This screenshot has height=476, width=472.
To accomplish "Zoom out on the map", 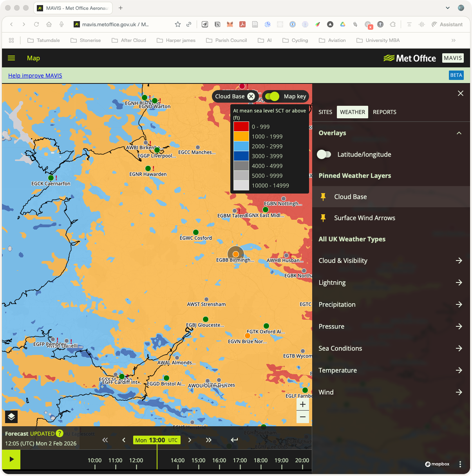I will click(303, 417).
